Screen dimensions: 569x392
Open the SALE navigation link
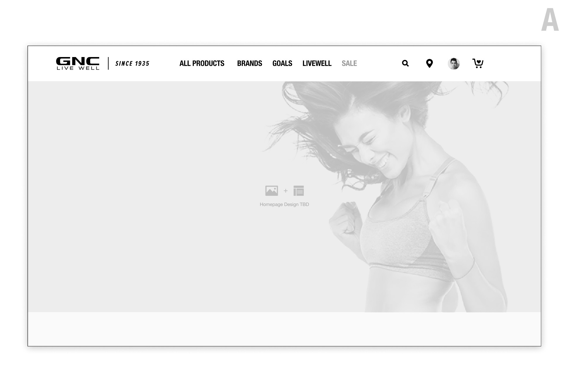pos(349,63)
